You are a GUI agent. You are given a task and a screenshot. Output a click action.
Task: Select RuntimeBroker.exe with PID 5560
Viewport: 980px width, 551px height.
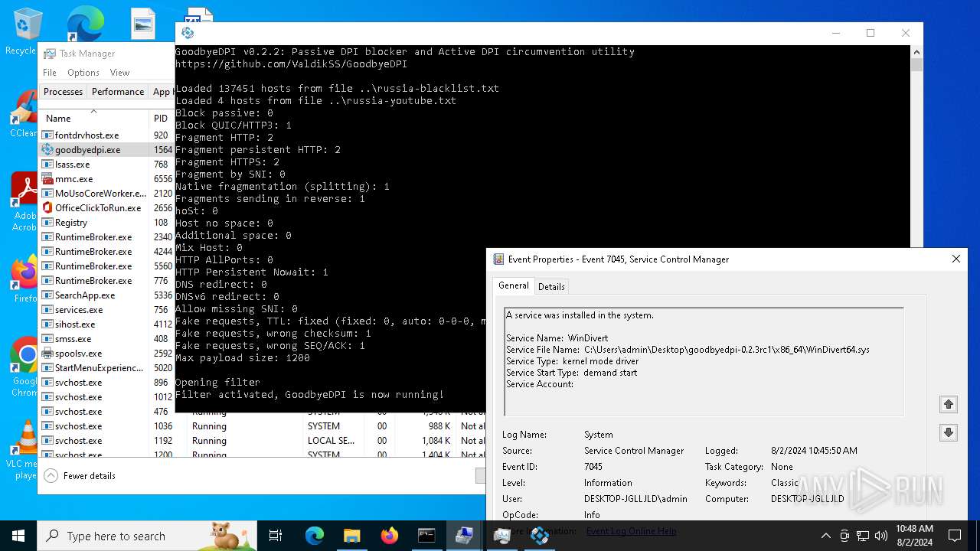pos(106,266)
